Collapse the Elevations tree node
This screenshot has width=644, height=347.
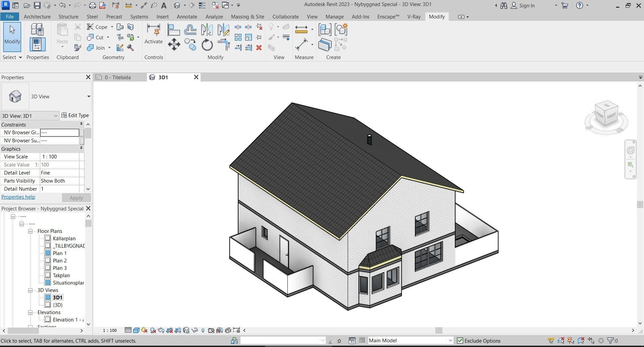30,312
